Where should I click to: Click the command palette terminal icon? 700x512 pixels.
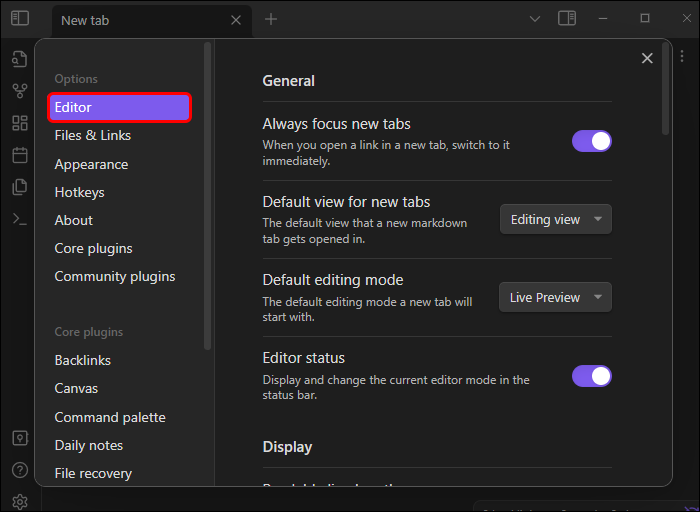20,219
